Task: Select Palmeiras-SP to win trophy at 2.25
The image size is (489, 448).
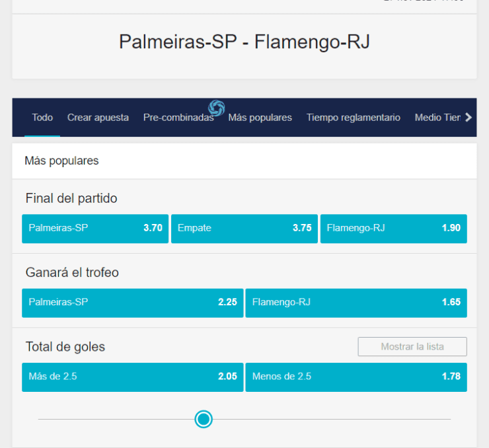Action: point(132,303)
